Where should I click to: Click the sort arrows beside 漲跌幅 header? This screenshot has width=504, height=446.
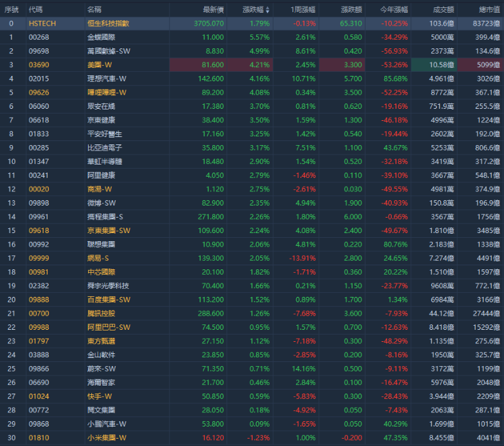coord(267,10)
